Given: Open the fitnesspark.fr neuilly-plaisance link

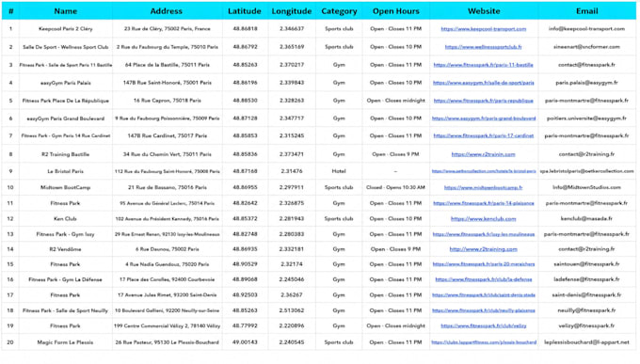Looking at the screenshot, I should coord(483,310).
